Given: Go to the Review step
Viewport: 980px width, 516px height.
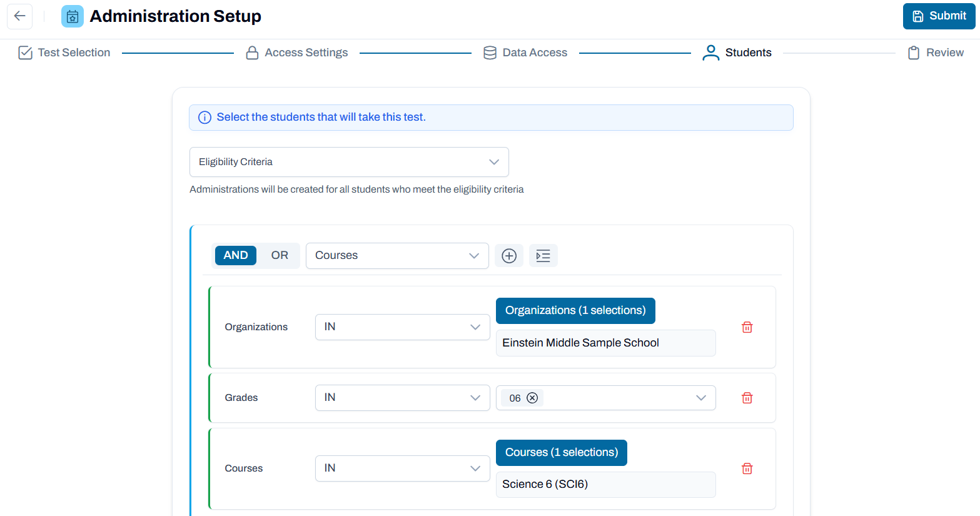Looking at the screenshot, I should click(936, 53).
